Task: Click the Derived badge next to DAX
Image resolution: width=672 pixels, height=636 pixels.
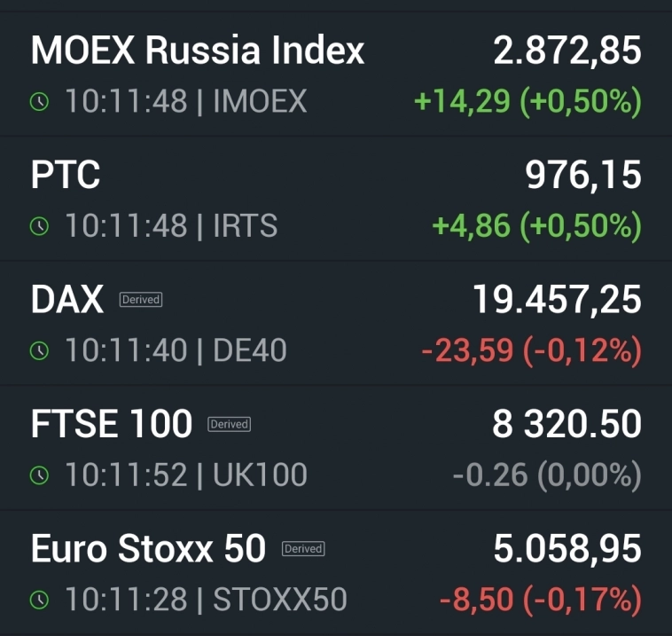Action: pos(141,300)
